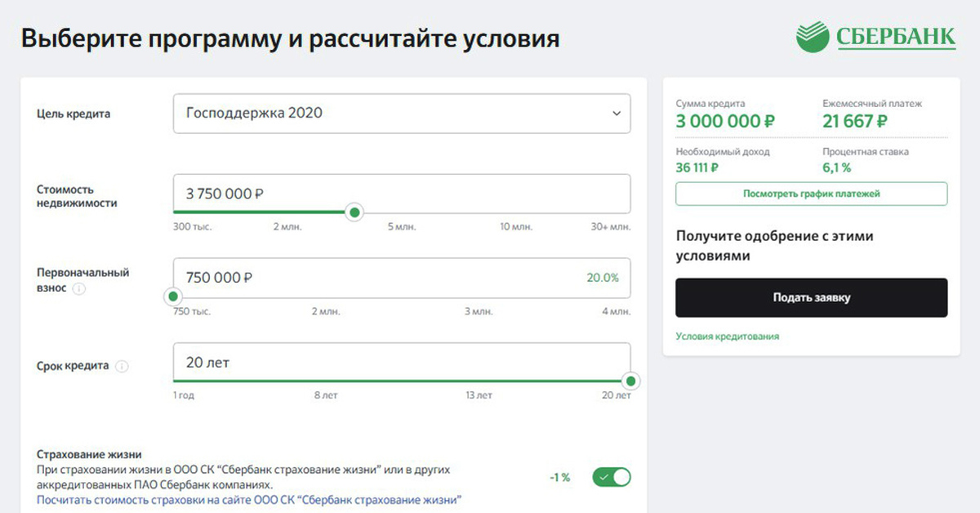This screenshot has width=980, height=513.
Task: Open the Условия кредитования link
Action: (x=727, y=337)
